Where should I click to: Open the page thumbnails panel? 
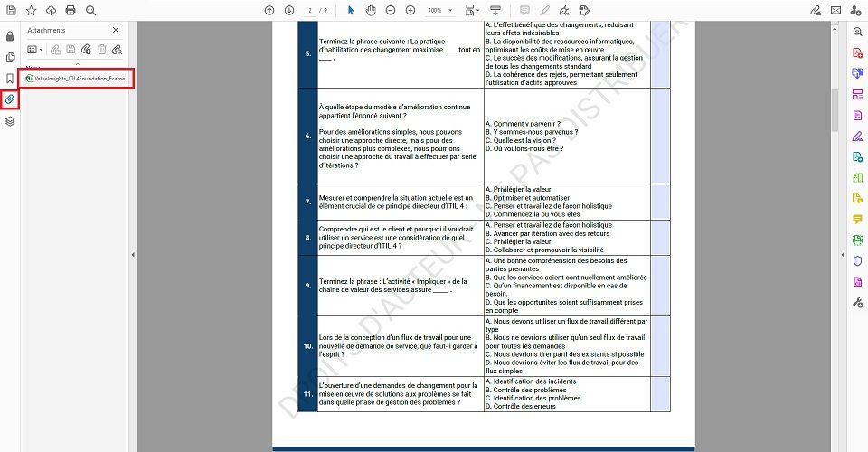point(10,58)
